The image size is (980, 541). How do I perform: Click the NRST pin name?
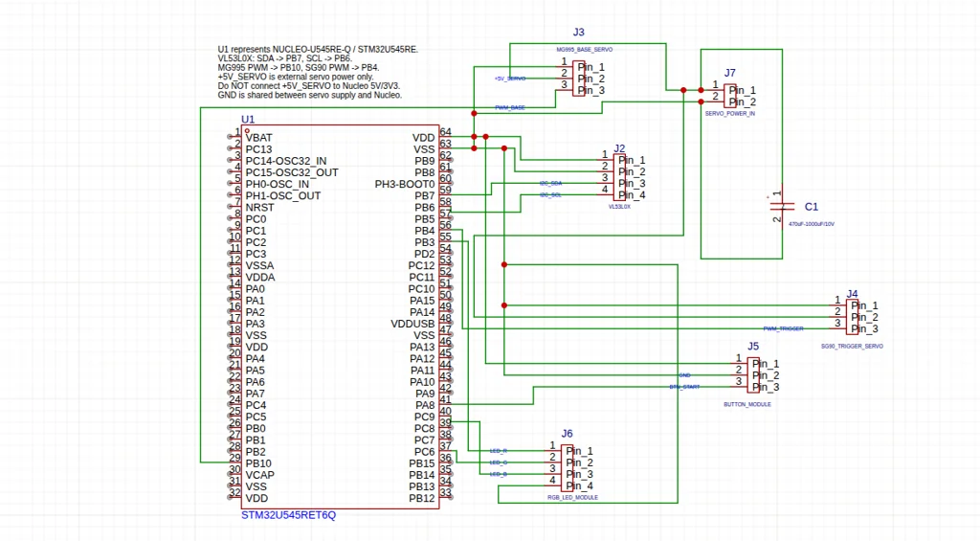(x=259, y=208)
